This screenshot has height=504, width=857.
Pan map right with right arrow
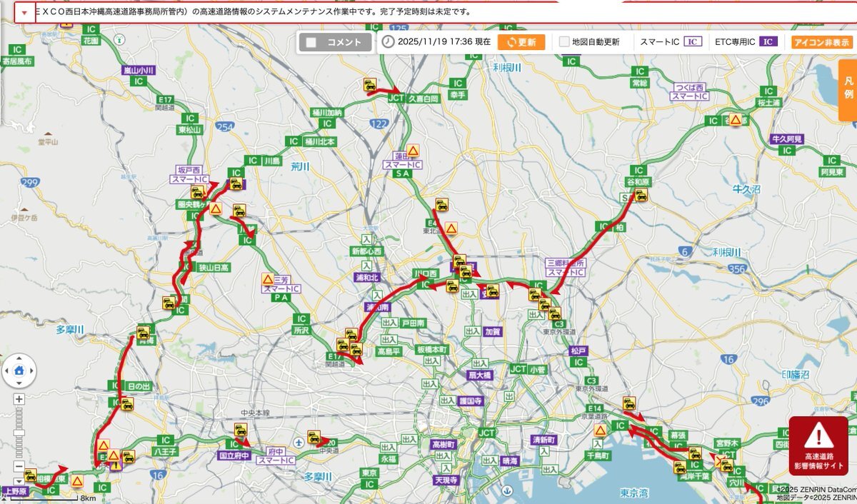(x=32, y=371)
